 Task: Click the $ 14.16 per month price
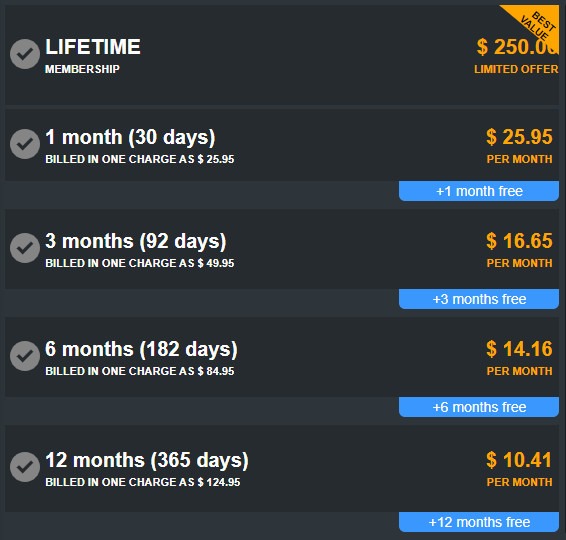tap(519, 349)
